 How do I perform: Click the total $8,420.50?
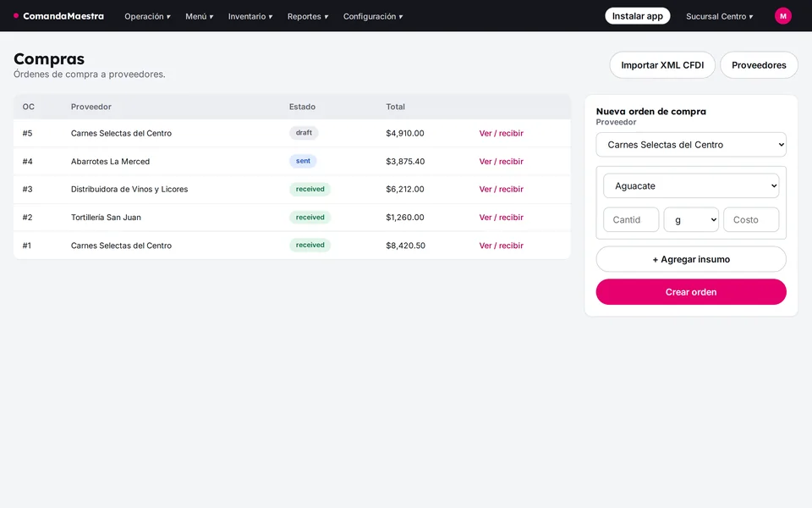[405, 246]
